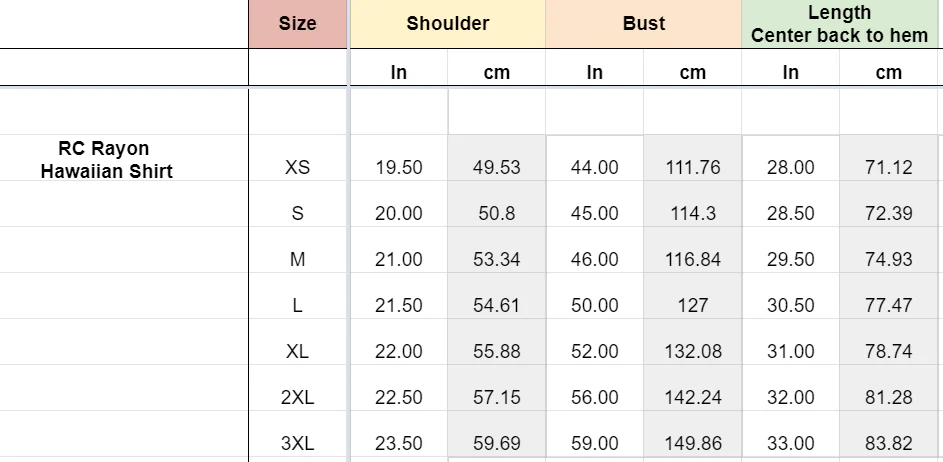Image resolution: width=943 pixels, height=462 pixels.
Task: Click the bust value 111.76
Action: pos(692,167)
